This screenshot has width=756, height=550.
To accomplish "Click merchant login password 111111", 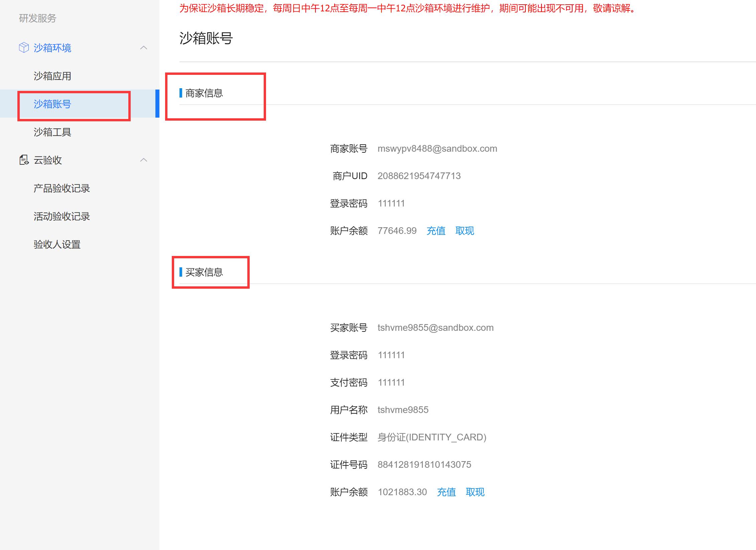I will click(391, 203).
